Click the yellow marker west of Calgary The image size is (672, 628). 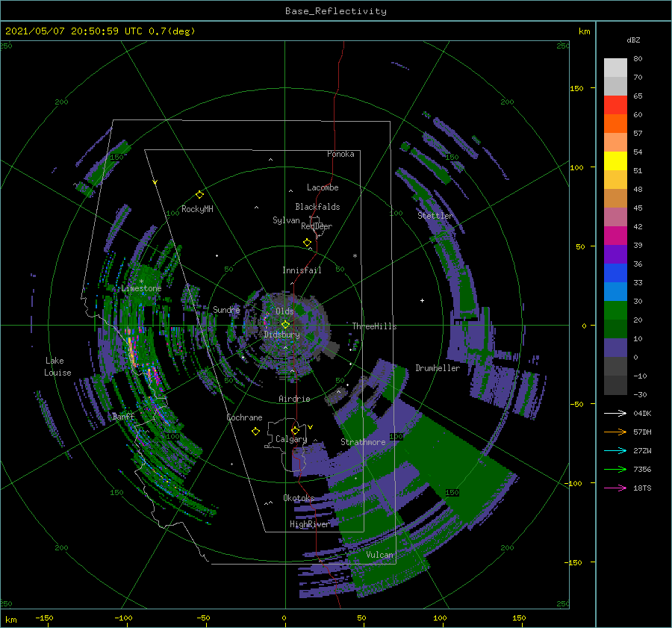coord(255,432)
